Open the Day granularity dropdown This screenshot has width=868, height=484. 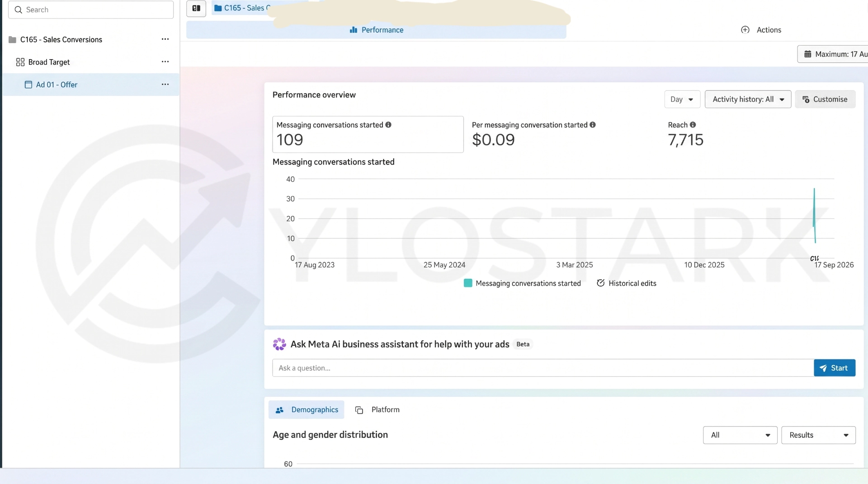(x=682, y=99)
